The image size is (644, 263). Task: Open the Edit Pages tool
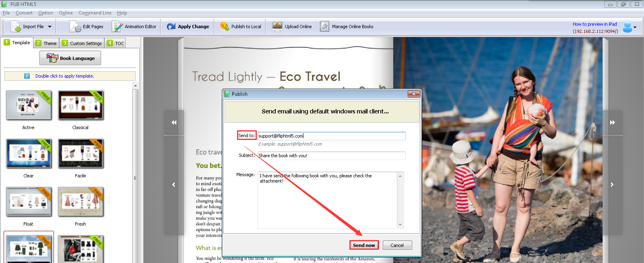(86, 27)
